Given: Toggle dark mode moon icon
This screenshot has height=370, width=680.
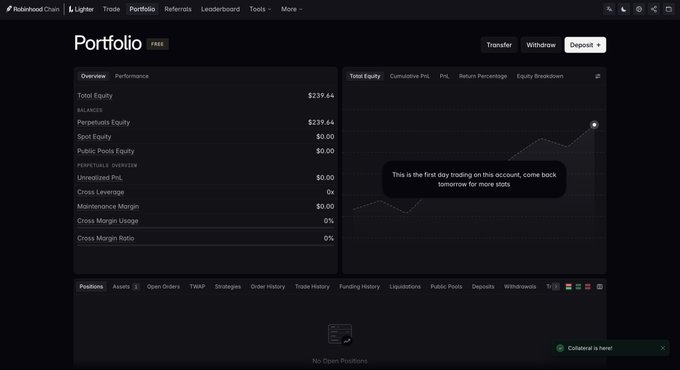Looking at the screenshot, I should 624,9.
